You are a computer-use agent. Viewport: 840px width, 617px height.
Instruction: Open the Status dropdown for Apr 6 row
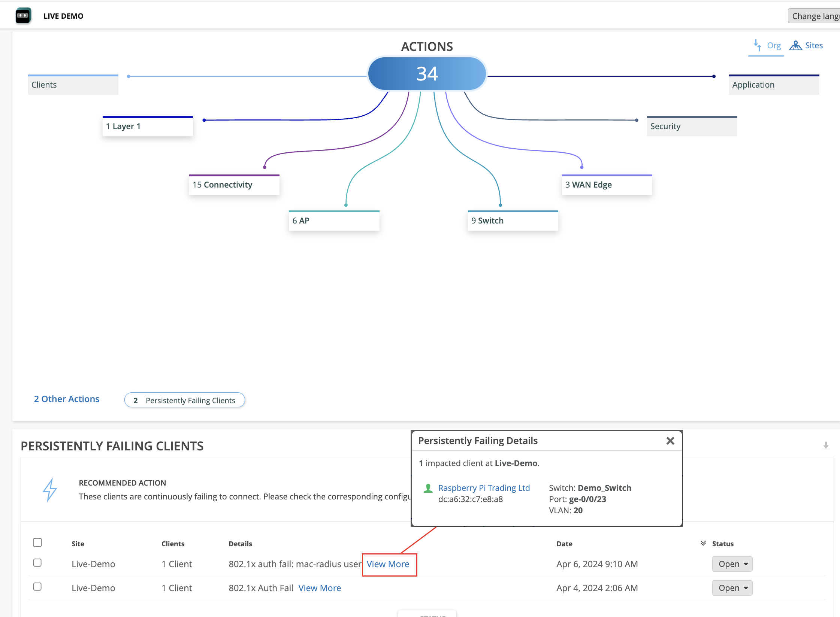[x=732, y=564]
